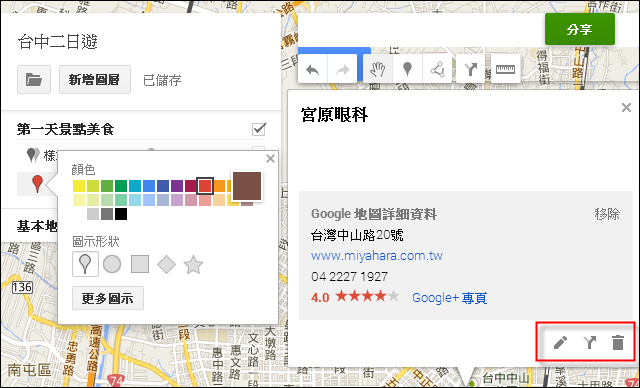
Task: Select the diamond icon shape
Action: point(167,264)
